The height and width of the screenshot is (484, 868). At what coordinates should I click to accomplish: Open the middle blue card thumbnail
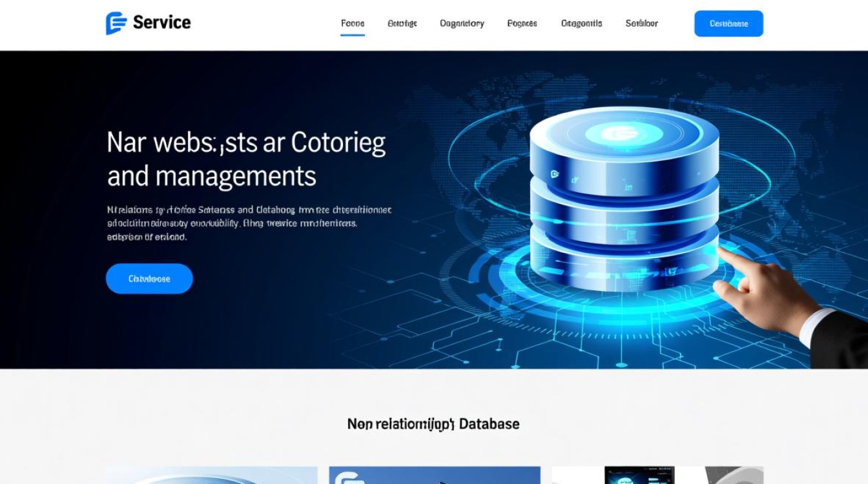[x=434, y=476]
